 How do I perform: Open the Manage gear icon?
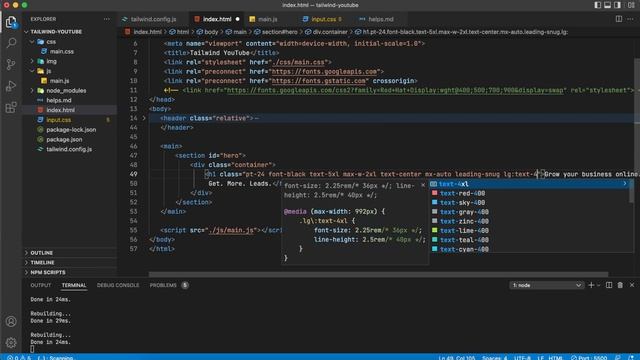[x=11, y=342]
